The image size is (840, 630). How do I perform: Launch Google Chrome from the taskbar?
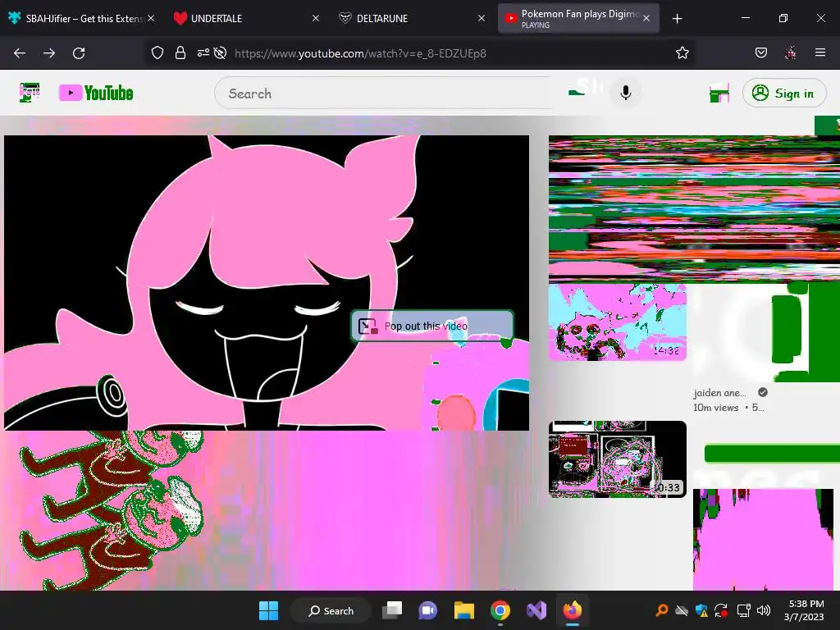tap(500, 610)
